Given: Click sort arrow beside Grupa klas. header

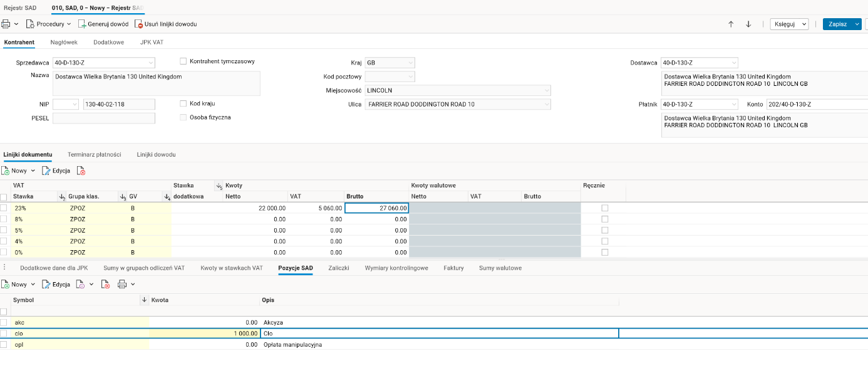Looking at the screenshot, I should (123, 197).
